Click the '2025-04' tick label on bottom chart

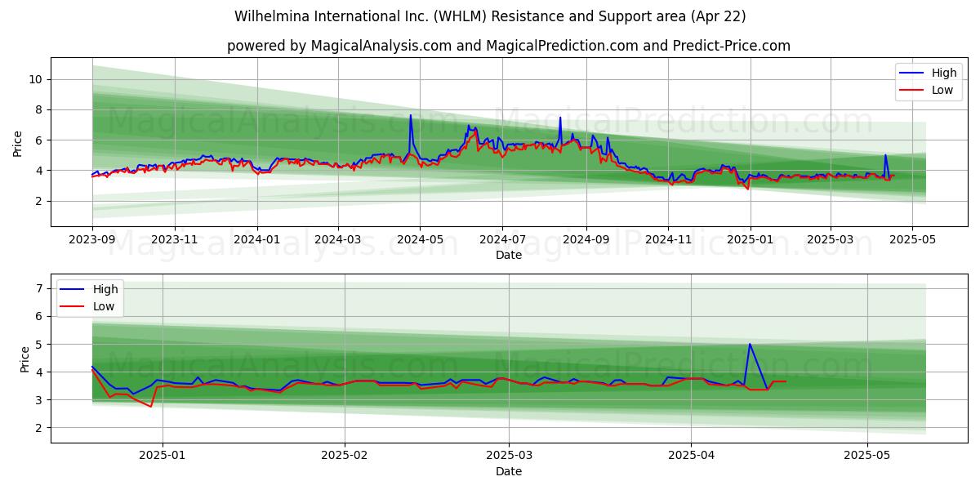(691, 457)
